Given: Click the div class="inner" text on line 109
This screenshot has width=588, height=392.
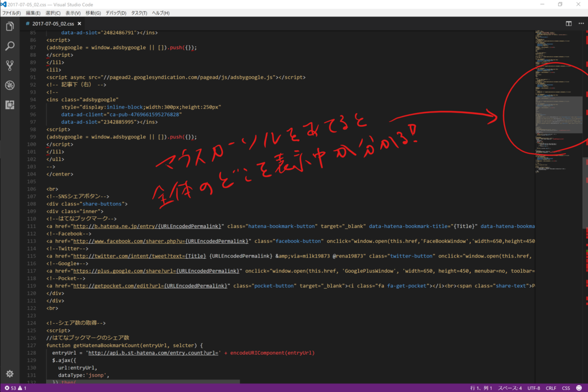Looking at the screenshot, I should point(75,211).
